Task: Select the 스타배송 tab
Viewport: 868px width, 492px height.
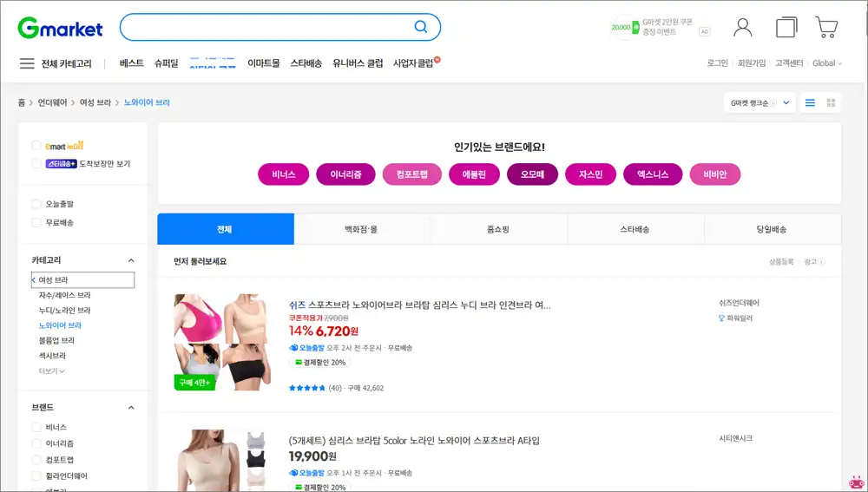Action: pyautogui.click(x=635, y=229)
